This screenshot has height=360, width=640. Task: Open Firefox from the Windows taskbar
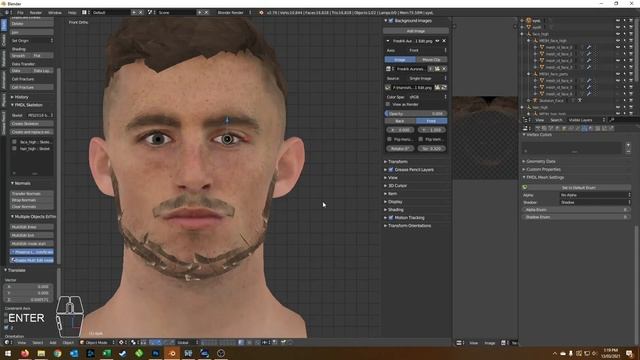[24, 353]
